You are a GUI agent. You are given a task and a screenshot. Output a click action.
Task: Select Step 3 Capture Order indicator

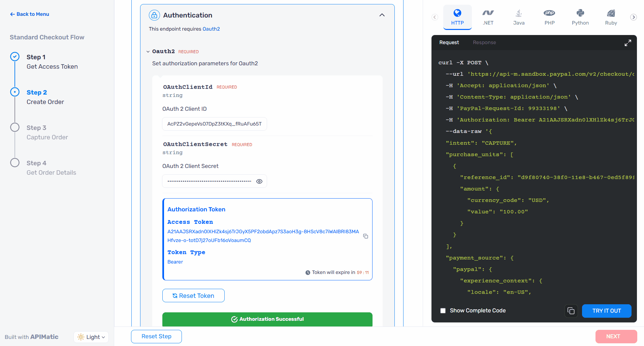(x=14, y=127)
